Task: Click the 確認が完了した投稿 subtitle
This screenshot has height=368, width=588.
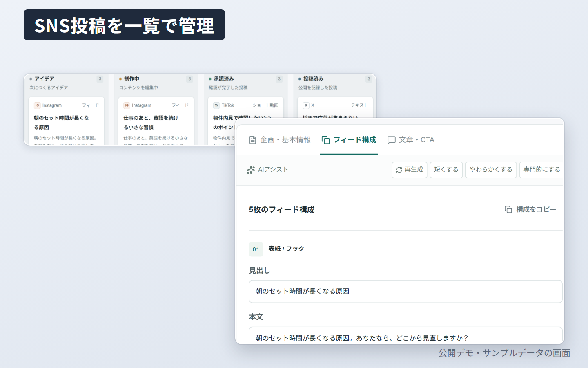Action: click(228, 88)
